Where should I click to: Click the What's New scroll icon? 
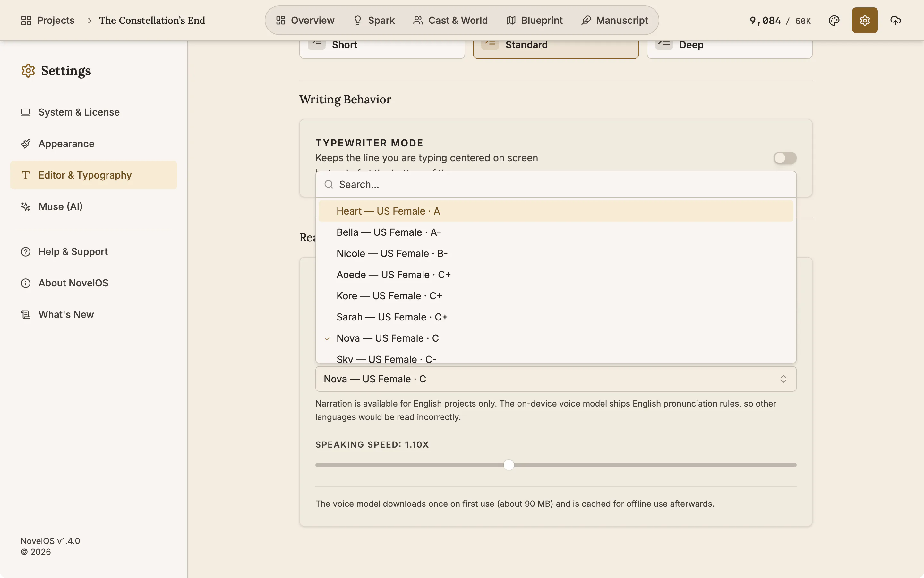[x=26, y=315]
